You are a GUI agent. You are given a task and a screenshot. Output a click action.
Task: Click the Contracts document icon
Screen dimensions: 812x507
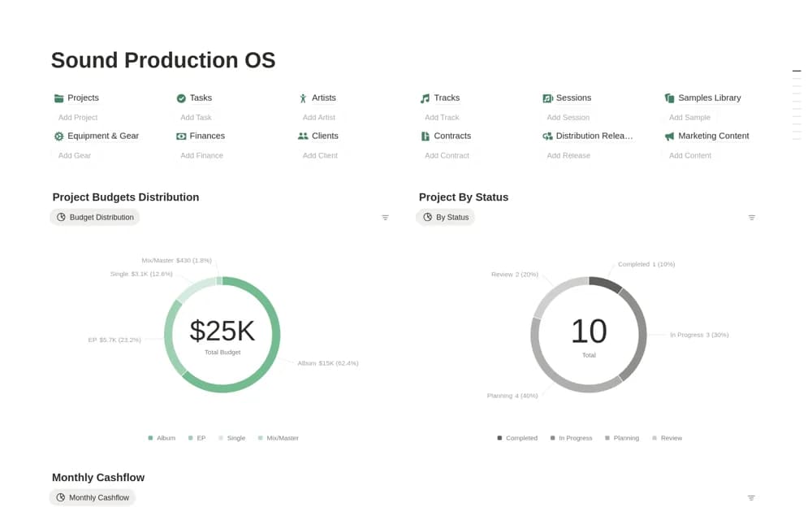(x=425, y=136)
